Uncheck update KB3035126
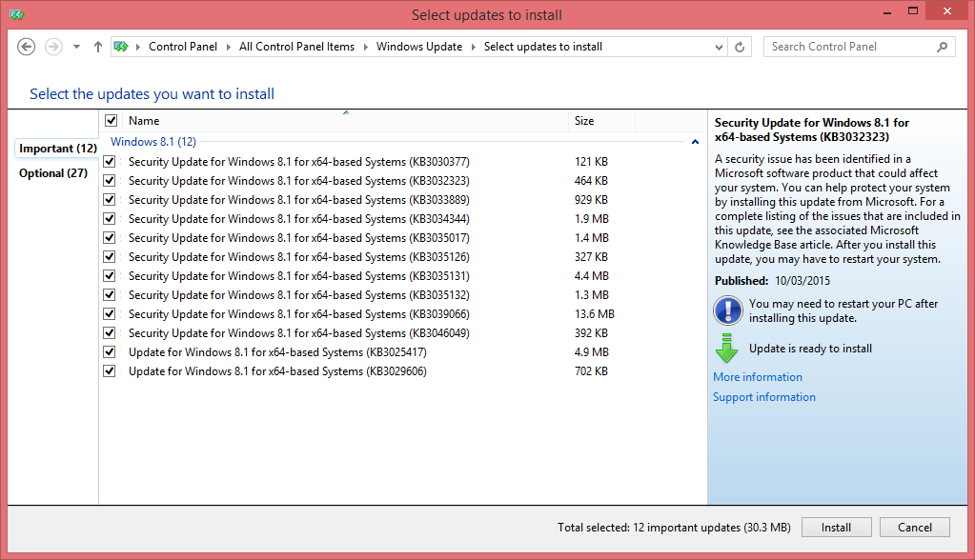Screen dimensions: 975x560 (110, 257)
